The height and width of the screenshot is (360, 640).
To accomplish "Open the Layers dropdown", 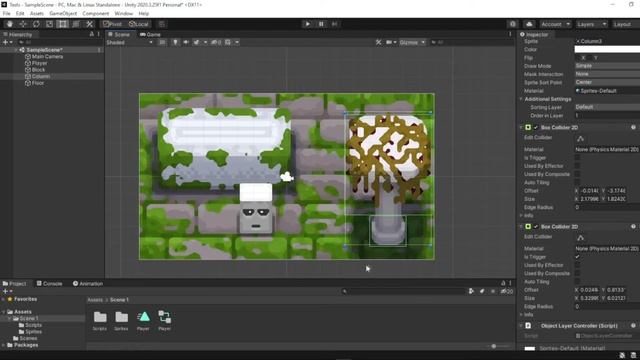I will click(x=591, y=24).
